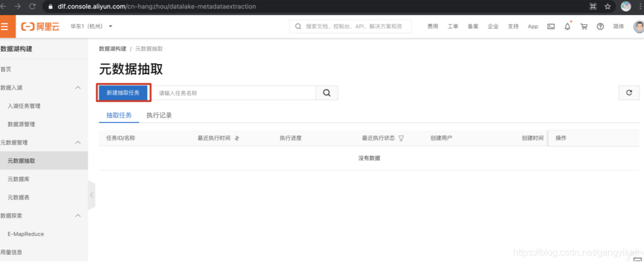This screenshot has height=263, width=644.
Task: Open the 支持 menu
Action: coord(513,26)
